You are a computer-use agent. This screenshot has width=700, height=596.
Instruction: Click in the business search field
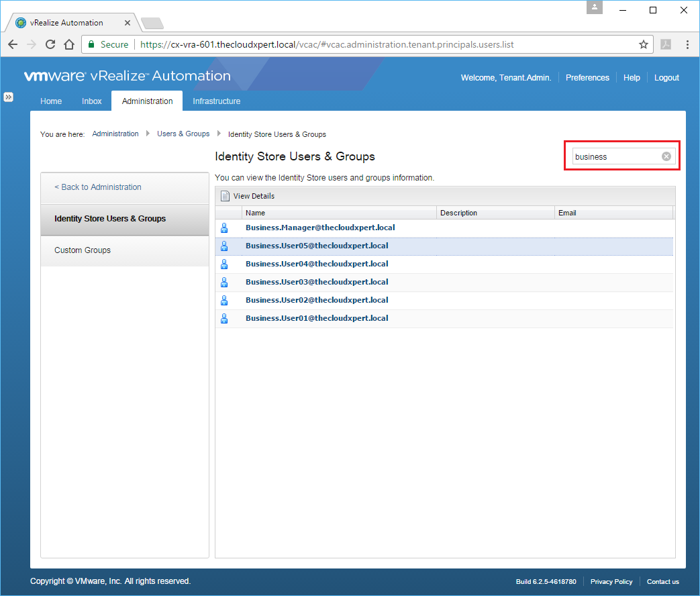pos(614,156)
